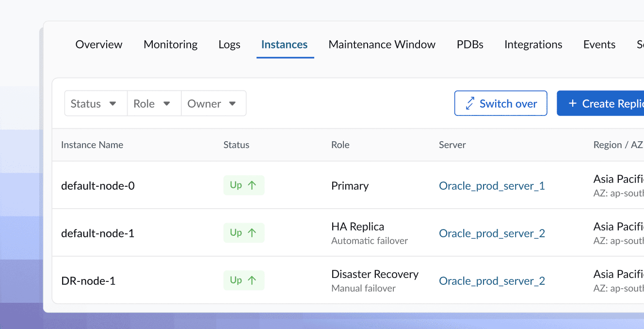644x329 pixels.
Task: Expand the Status filter dropdown
Action: tap(96, 103)
